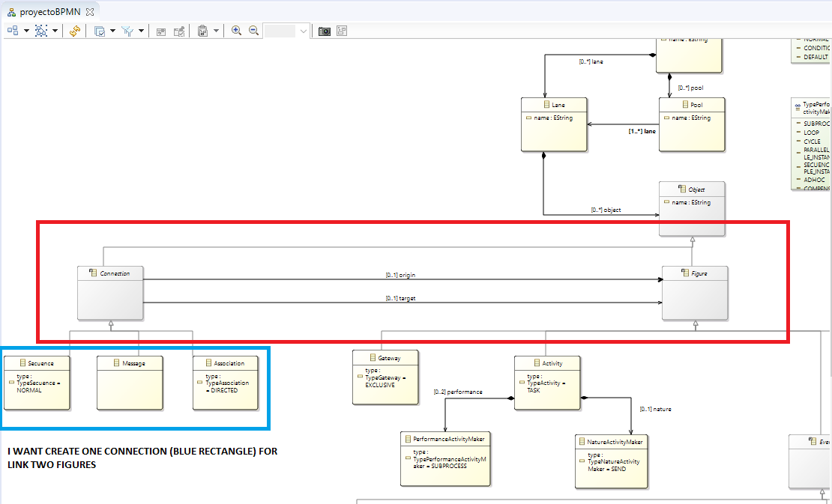The height and width of the screenshot is (504, 832).
Task: Select the Figure class title
Action: [x=699, y=273]
